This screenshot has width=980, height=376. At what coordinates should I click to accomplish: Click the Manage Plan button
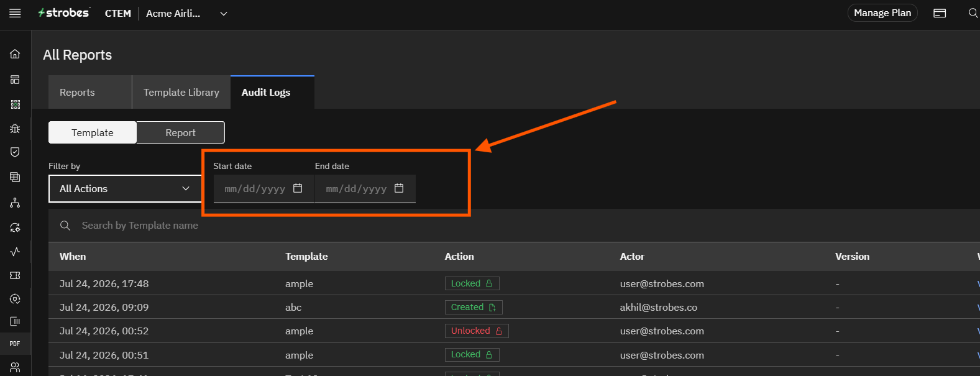(882, 13)
